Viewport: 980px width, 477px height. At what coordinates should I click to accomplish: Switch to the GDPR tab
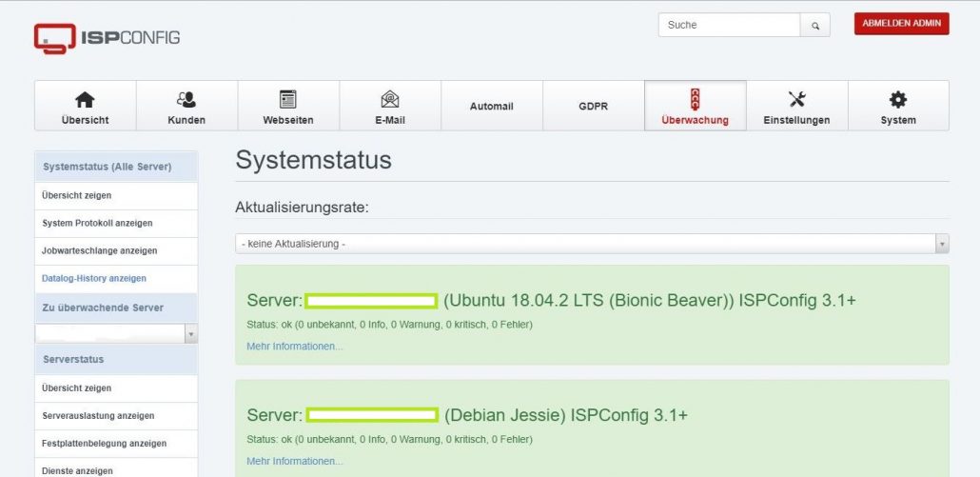pos(593,107)
